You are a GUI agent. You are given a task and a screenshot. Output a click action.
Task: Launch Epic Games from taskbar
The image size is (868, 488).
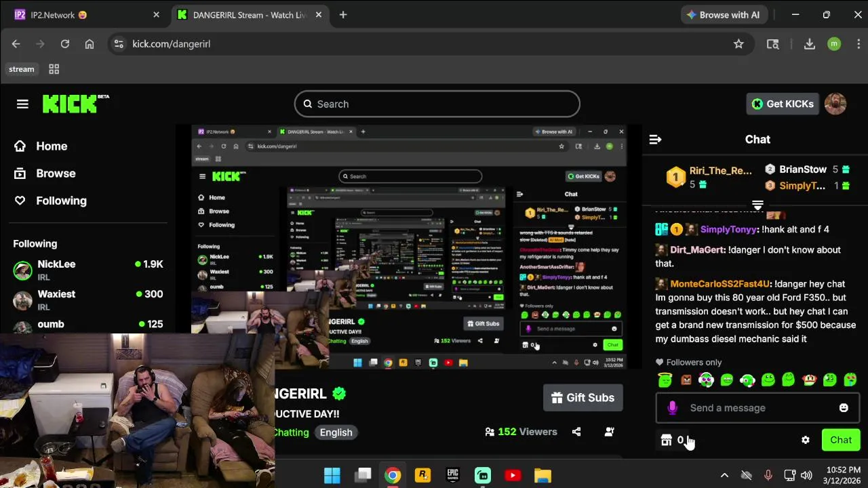point(453,475)
